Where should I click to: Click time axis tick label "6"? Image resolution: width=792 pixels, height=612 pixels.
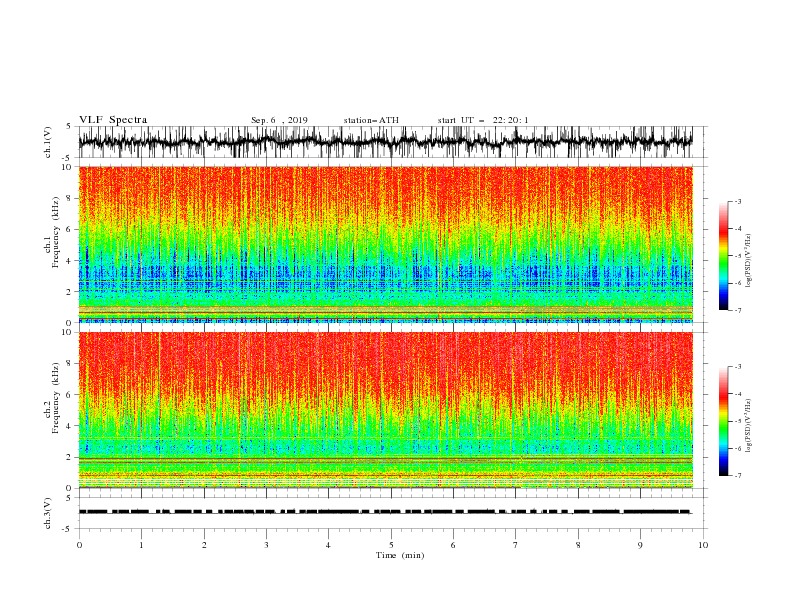tap(453, 545)
